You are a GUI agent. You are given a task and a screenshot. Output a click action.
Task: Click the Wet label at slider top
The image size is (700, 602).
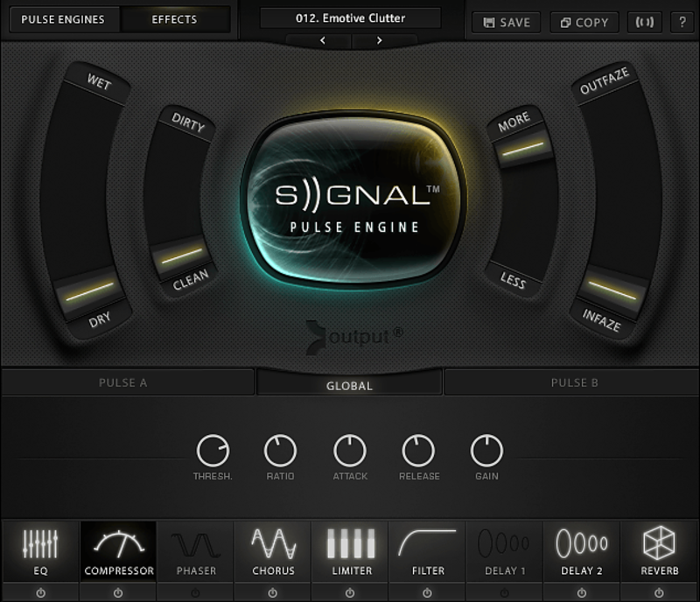click(x=99, y=81)
